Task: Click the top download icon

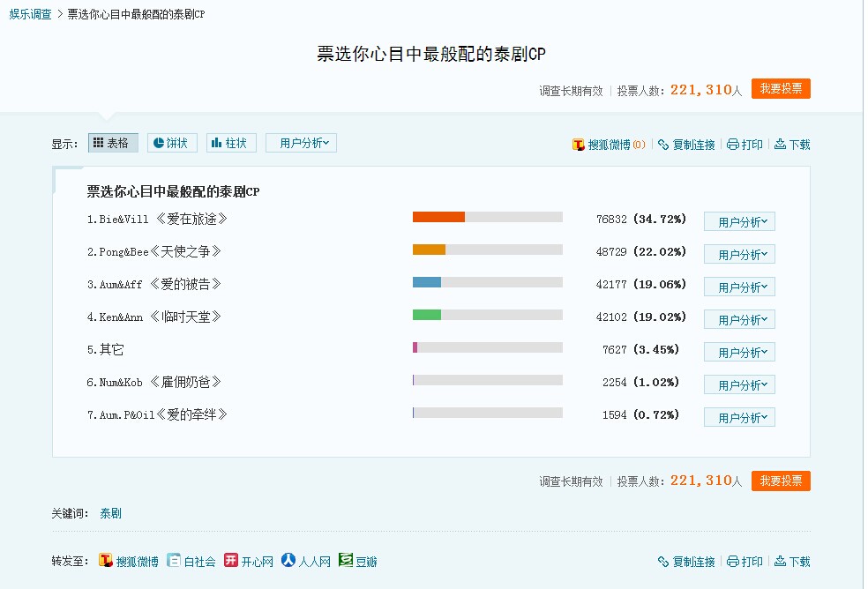Action: click(780, 144)
